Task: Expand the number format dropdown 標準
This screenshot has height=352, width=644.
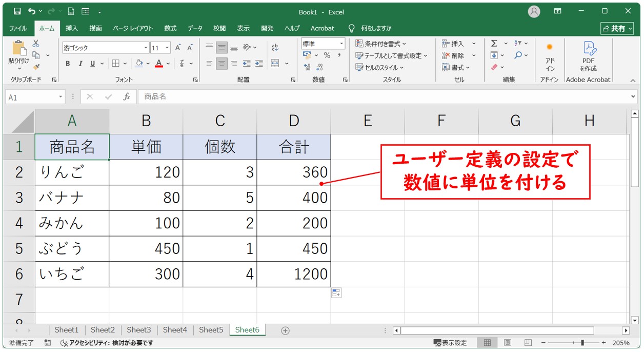Action: 341,44
